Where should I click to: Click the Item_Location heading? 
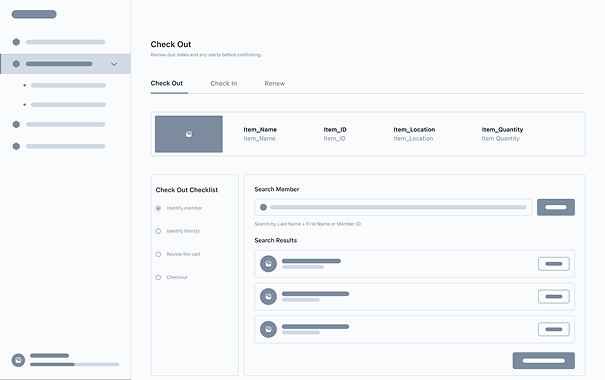414,130
